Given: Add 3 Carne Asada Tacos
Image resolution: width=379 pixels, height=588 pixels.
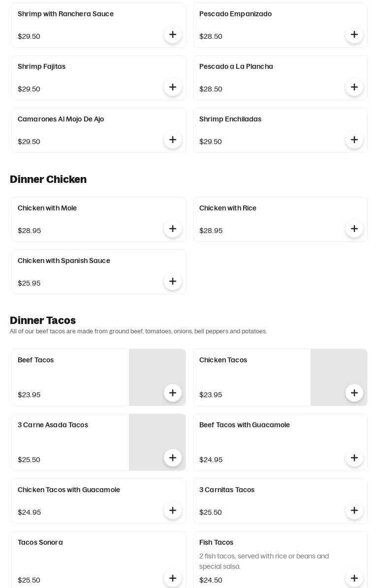Looking at the screenshot, I should pyautogui.click(x=173, y=458).
